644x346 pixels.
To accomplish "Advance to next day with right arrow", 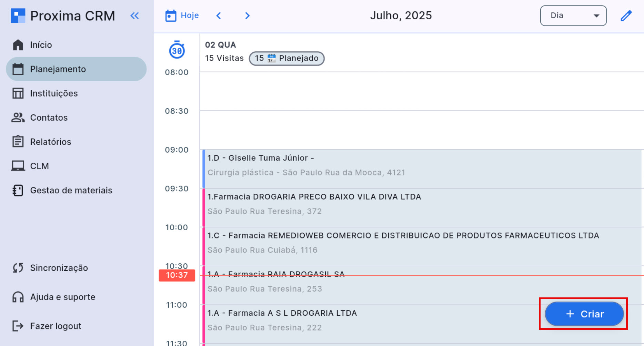I will click(247, 16).
